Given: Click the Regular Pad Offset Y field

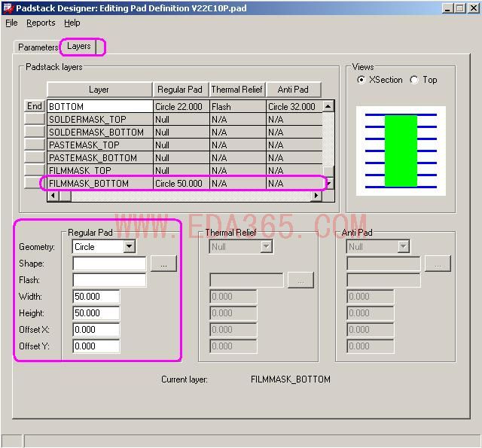Looking at the screenshot, I should click(96, 346).
